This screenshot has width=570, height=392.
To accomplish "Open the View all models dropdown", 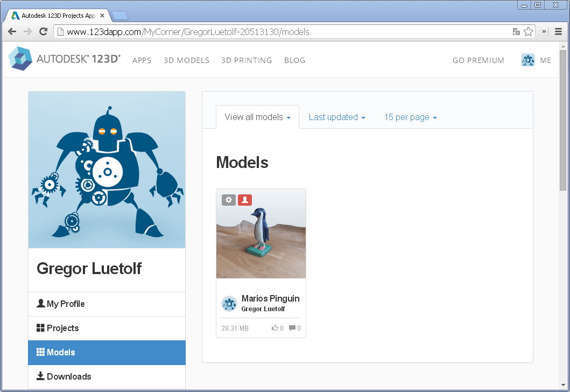I will [x=257, y=117].
